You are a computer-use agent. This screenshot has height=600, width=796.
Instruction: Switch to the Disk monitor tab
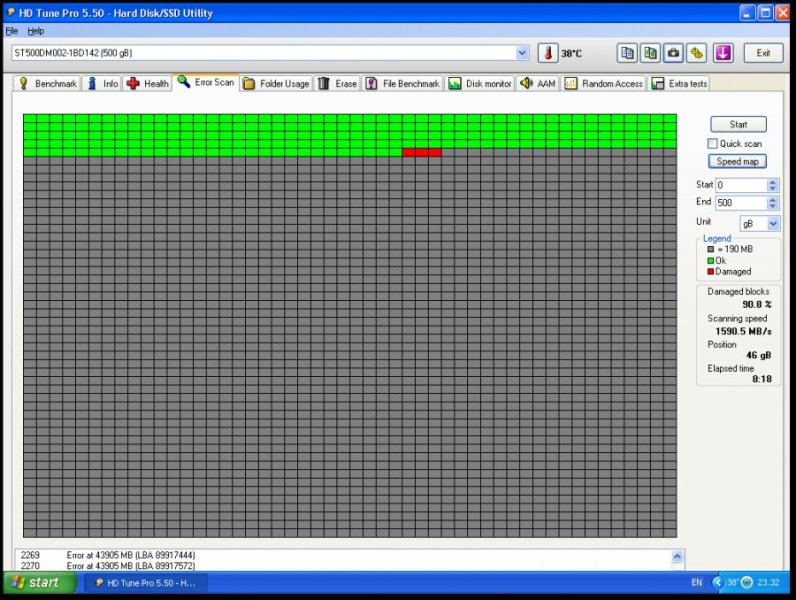tap(480, 84)
